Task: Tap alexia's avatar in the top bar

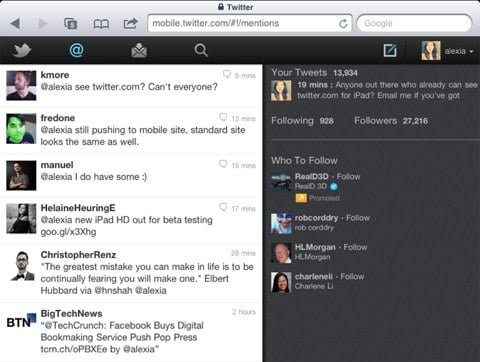Action: point(431,51)
